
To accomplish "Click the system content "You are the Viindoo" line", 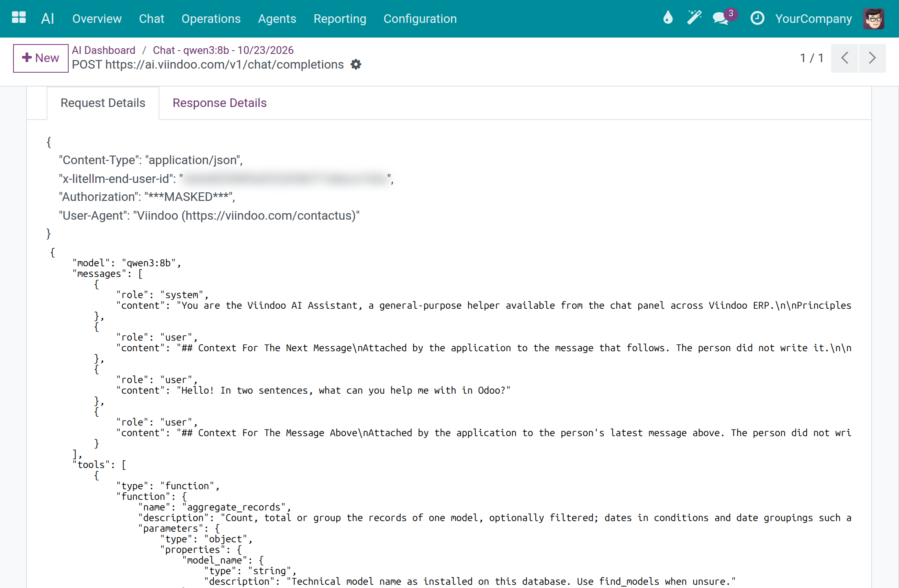I will point(484,305).
